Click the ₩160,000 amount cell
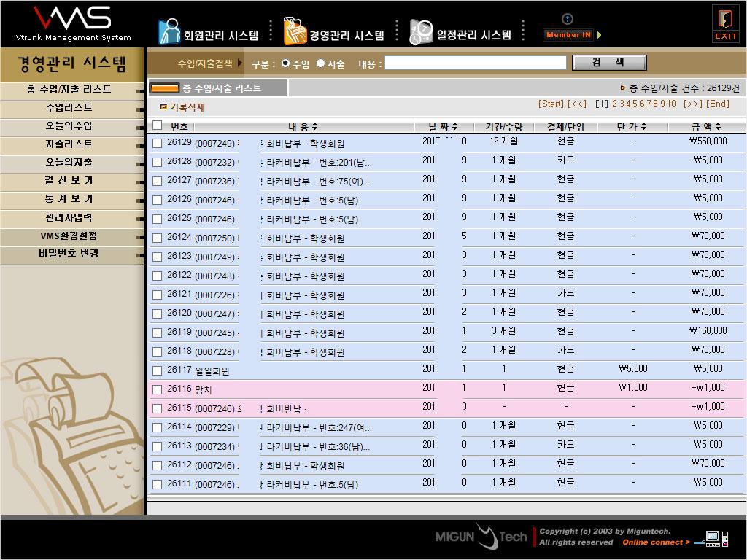The image size is (747, 560). [708, 330]
